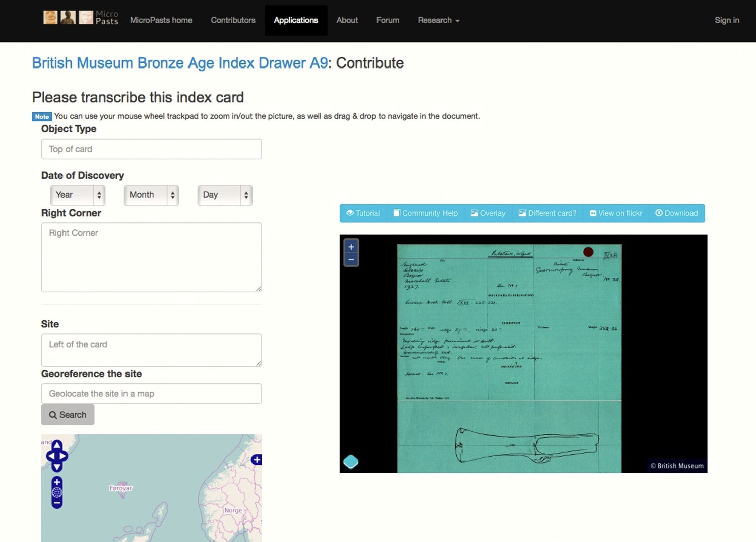Expand the Day dropdown
The height and width of the screenshot is (542, 756).
pos(225,195)
